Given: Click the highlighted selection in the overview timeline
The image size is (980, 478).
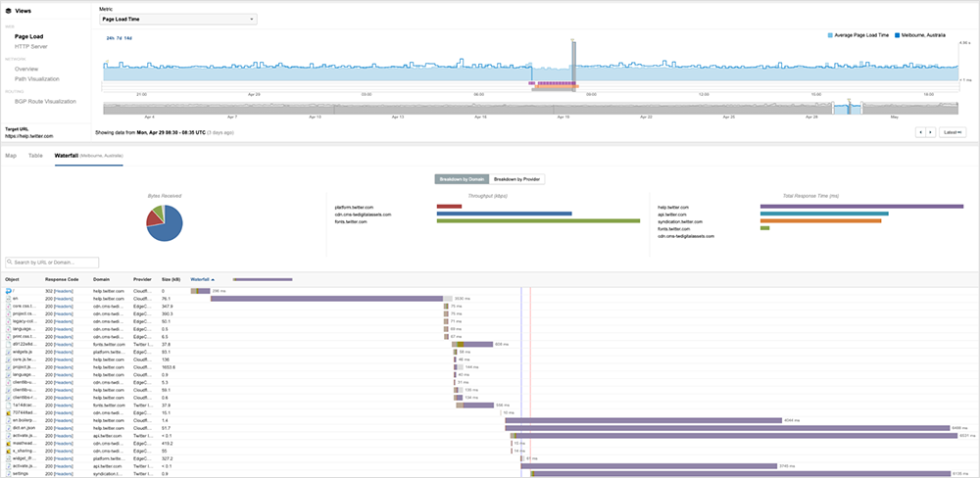Looking at the screenshot, I should 847,108.
